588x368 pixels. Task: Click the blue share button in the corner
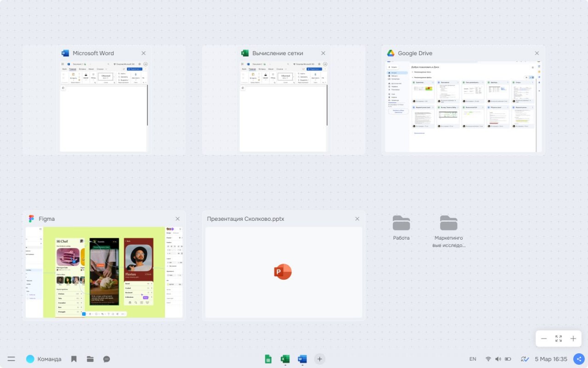pyautogui.click(x=579, y=359)
